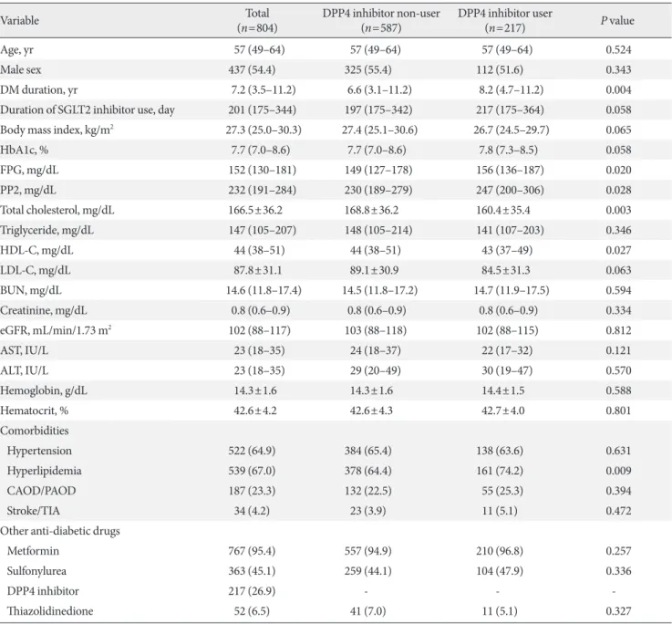This screenshot has width=672, height=624.
Task: Select 'Triglyceride, mg/dL' row label
Action: [x=47, y=230]
